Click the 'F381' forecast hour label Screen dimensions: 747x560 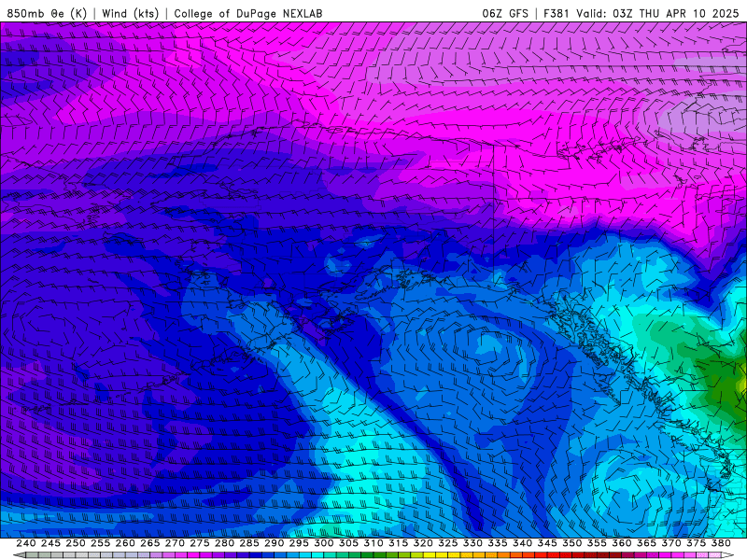click(556, 13)
